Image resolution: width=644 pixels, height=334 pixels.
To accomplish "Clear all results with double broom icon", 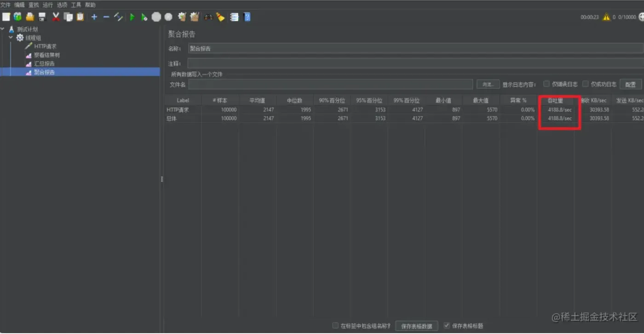I will 195,17.
